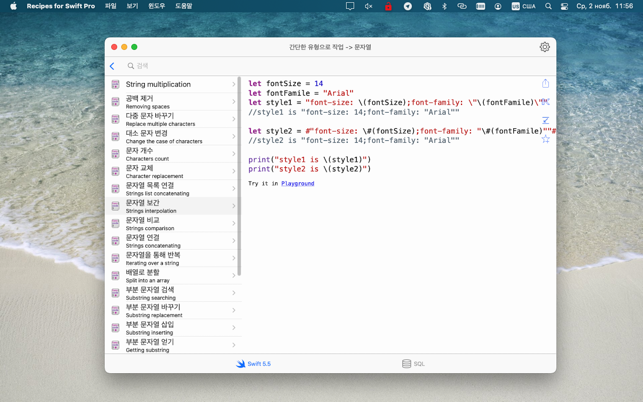
Task: Click the screen recording status icon
Action: [498, 6]
